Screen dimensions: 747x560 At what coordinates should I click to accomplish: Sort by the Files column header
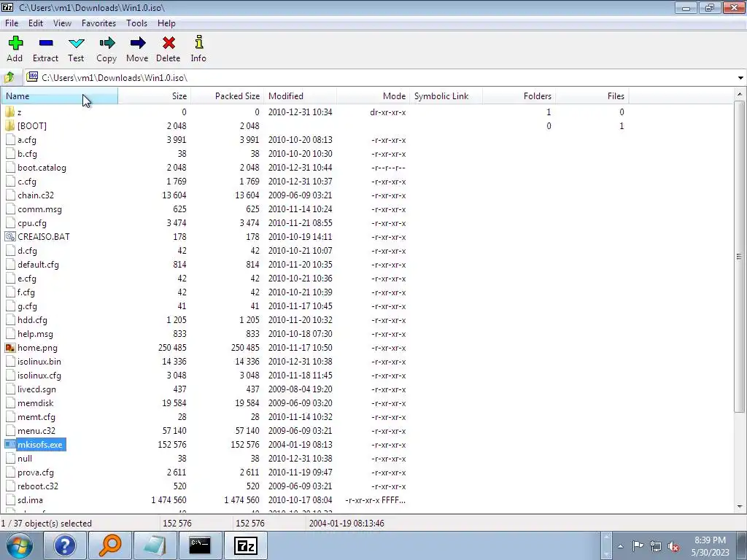592,96
